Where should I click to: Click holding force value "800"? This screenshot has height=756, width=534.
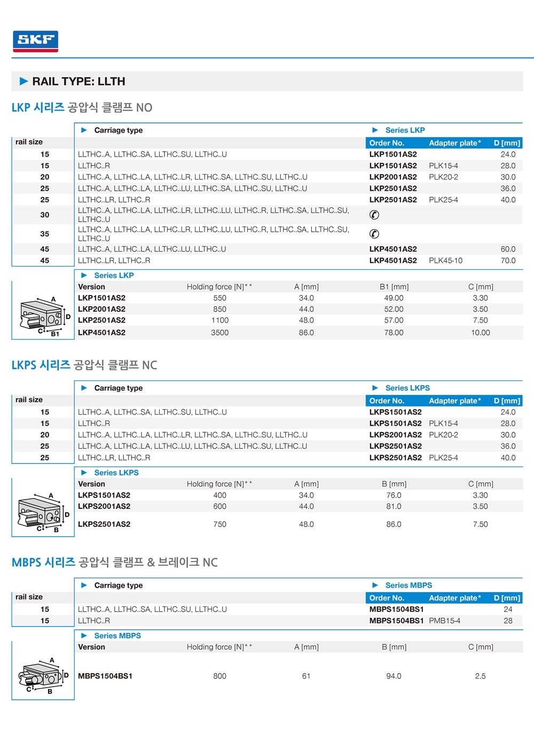click(219, 676)
